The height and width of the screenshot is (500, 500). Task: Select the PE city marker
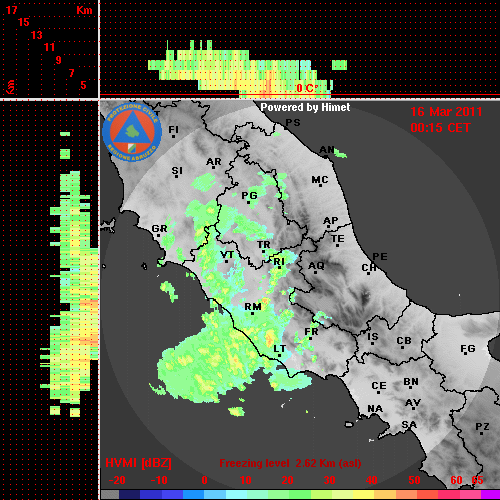(380, 257)
